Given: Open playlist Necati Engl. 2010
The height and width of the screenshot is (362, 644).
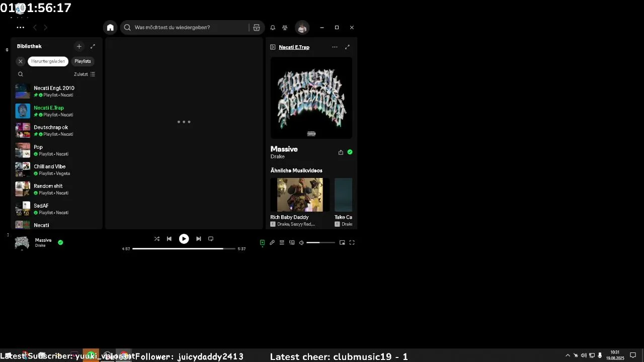Looking at the screenshot, I should tap(56, 91).
